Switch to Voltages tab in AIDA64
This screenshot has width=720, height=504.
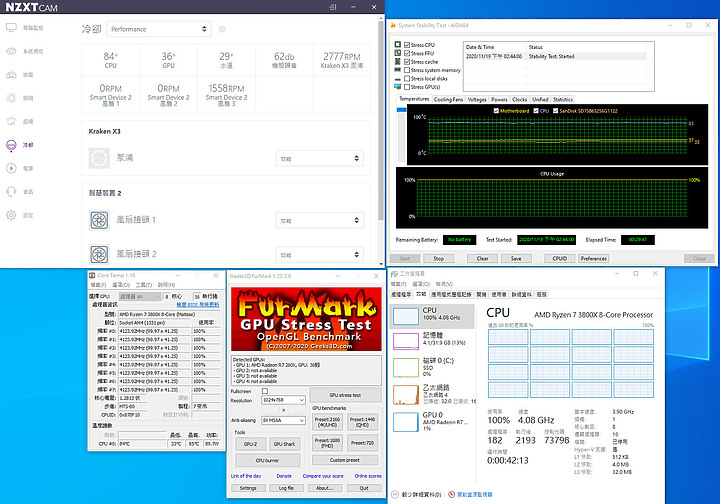pyautogui.click(x=477, y=99)
